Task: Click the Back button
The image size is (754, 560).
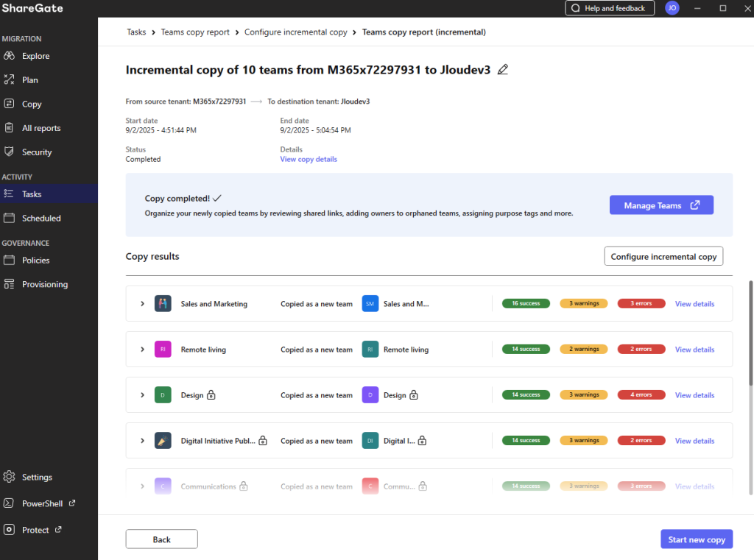Action: 161,539
